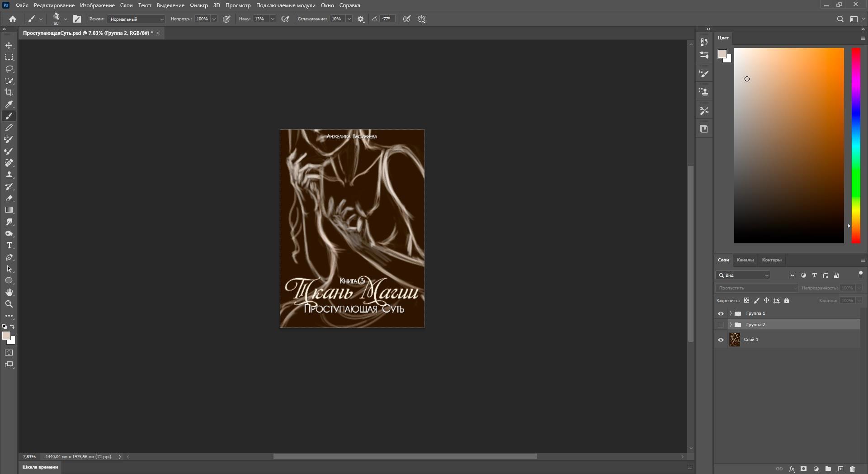Viewport: 868px width, 474px height.
Task: Select the Lasso tool
Action: [9, 69]
